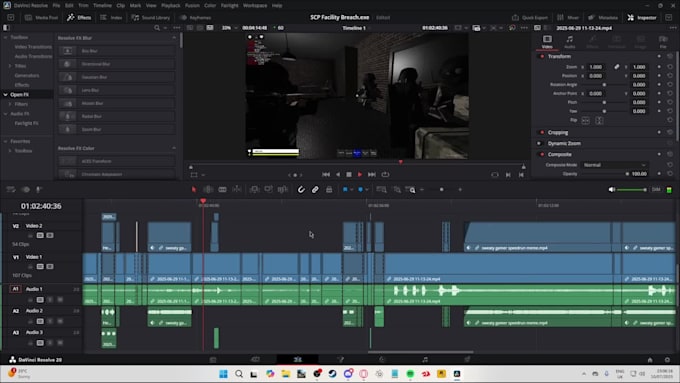Jump to last frame in viewer
680x383 pixels.
[x=372, y=174]
